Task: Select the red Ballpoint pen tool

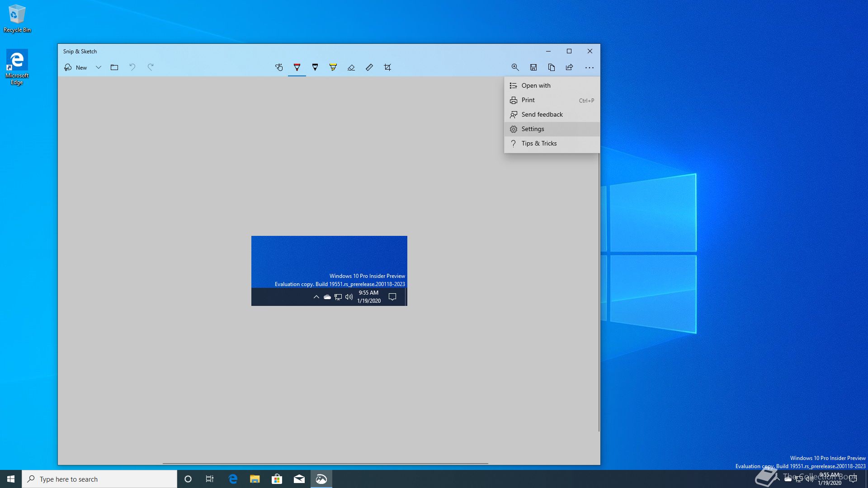Action: pyautogui.click(x=297, y=67)
